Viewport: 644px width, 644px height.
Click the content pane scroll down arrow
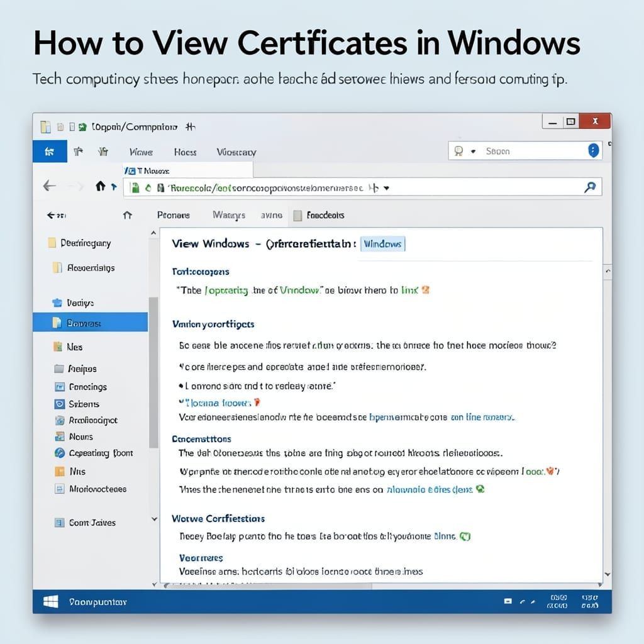[x=608, y=575]
